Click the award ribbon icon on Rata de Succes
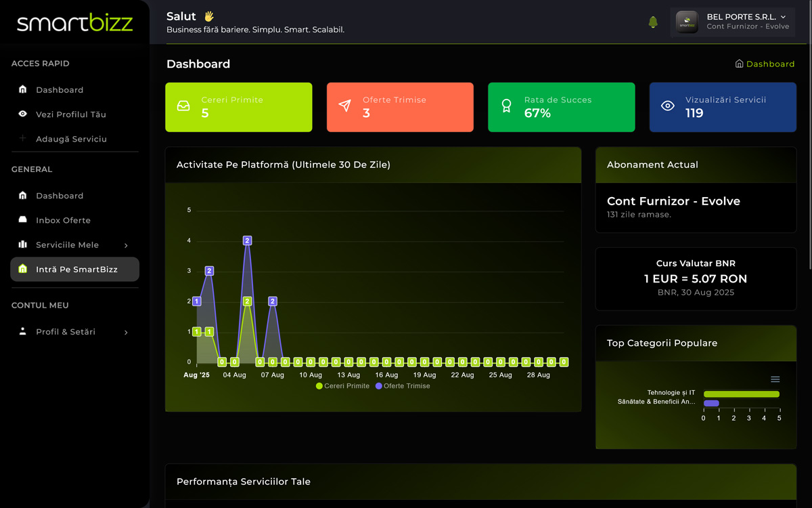Screen dimensions: 812x508 [506, 106]
